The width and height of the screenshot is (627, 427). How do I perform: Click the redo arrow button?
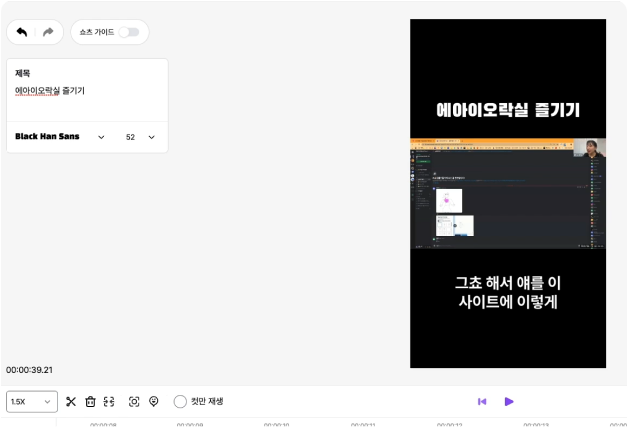[48, 32]
